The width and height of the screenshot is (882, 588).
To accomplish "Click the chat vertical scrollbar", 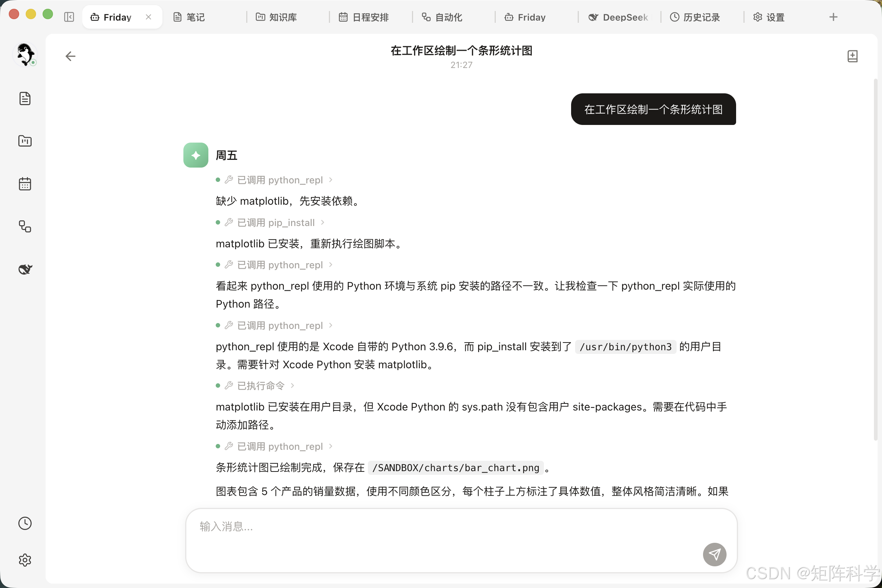I will click(875, 259).
